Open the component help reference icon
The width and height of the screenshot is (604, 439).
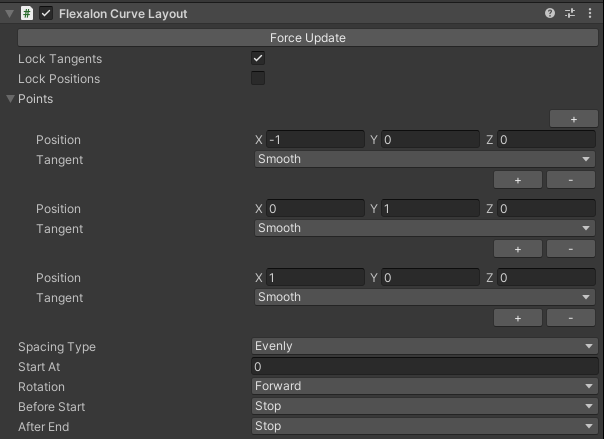550,13
